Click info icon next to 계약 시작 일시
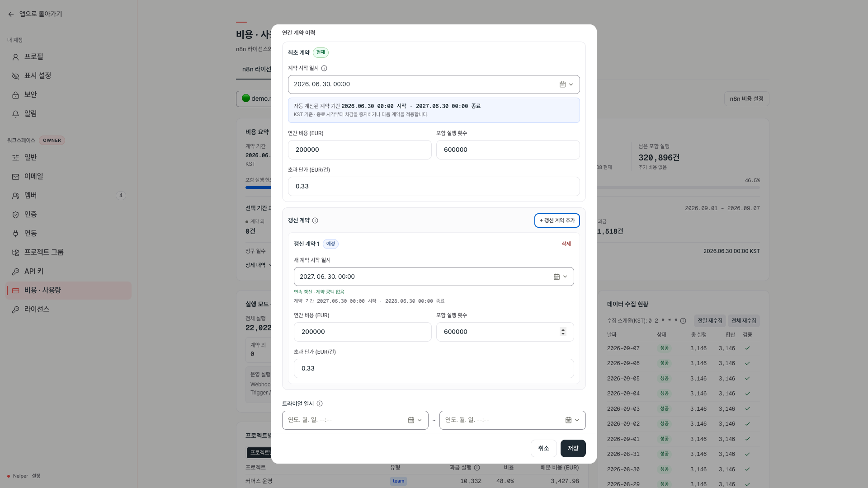Viewport: 868px width, 488px height. click(x=324, y=68)
